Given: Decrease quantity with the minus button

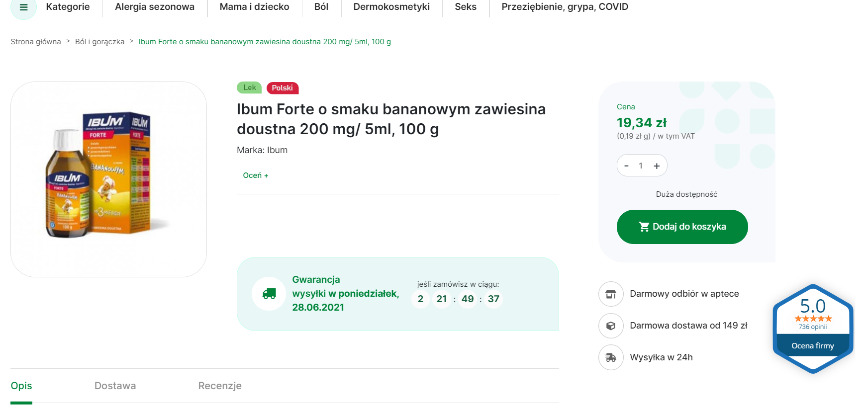Looking at the screenshot, I should tap(626, 166).
